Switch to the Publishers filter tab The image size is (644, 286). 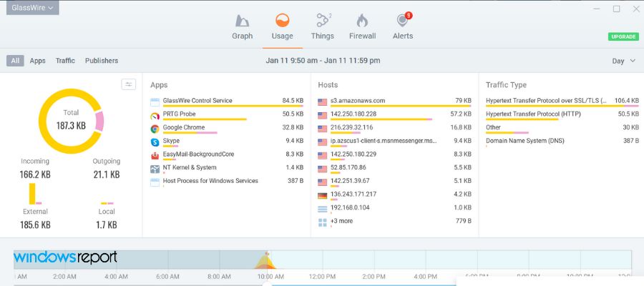[102, 61]
